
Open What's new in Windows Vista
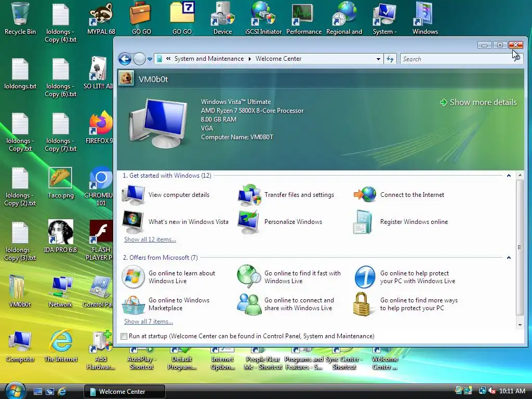click(176, 222)
